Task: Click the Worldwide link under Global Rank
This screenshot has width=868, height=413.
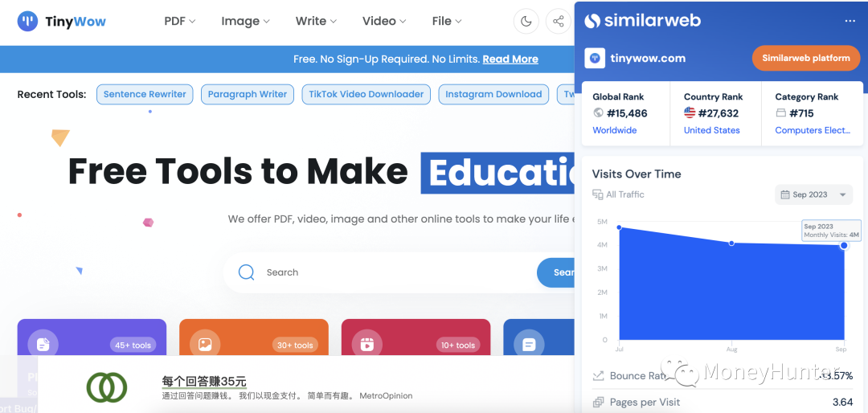Action: tap(615, 130)
